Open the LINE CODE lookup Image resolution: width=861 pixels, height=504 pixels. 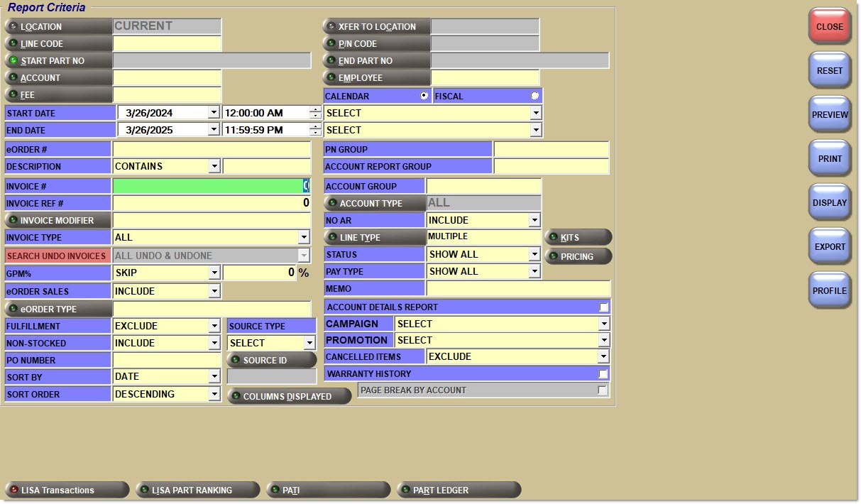click(x=58, y=44)
